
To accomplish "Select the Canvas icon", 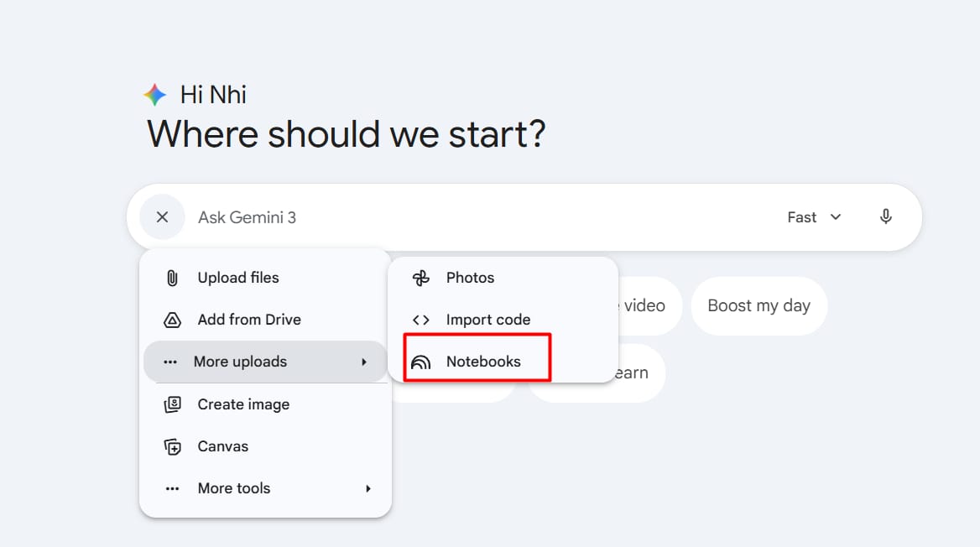I will click(171, 446).
